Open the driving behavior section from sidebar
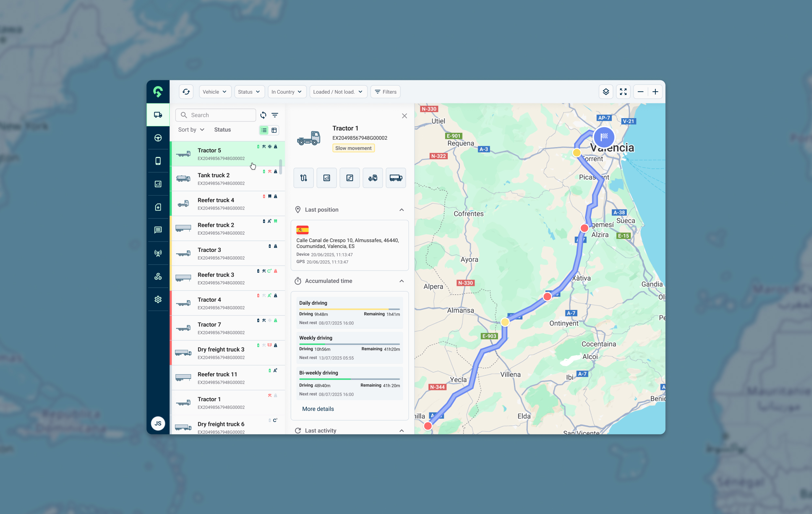Screen dimensions: 812x514 pos(158,138)
